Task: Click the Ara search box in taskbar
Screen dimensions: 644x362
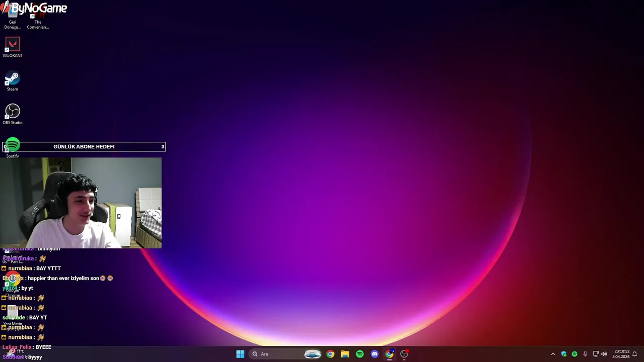Action: click(x=286, y=354)
